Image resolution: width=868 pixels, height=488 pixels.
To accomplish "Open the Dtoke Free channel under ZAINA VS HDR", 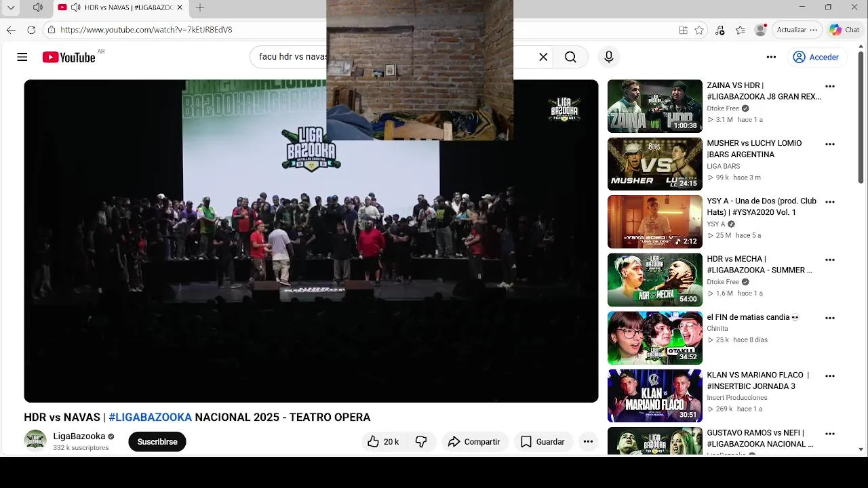I will tap(723, 108).
